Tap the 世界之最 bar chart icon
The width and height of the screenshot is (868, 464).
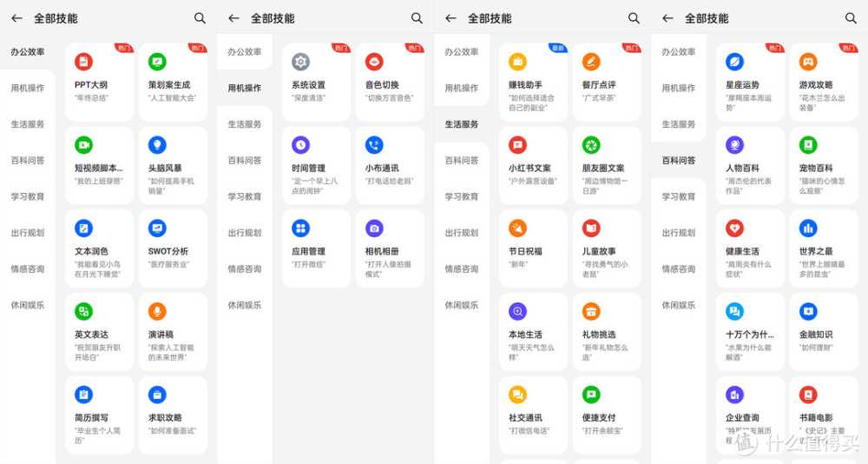coord(808,229)
